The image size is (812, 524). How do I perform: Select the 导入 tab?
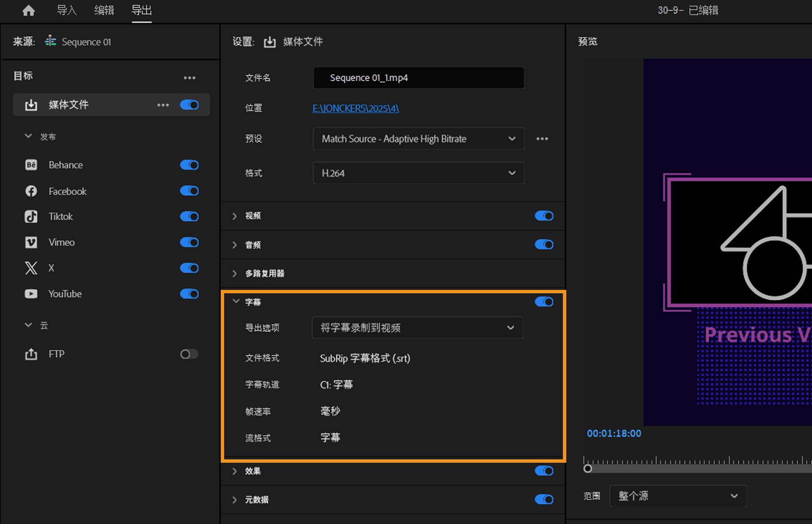(67, 11)
